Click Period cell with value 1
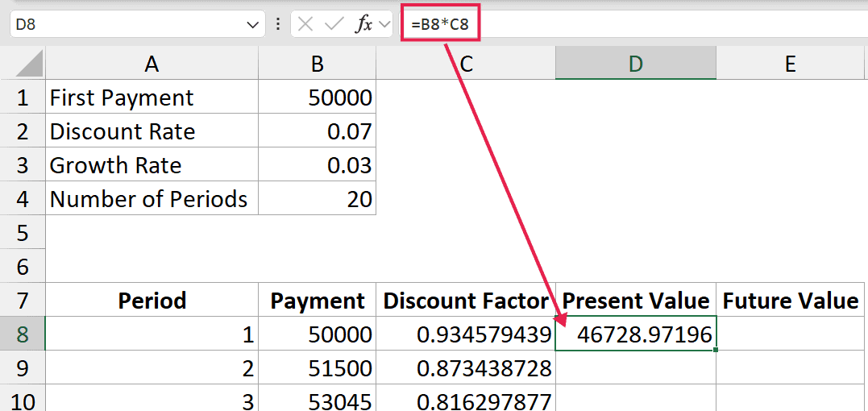 click(152, 334)
